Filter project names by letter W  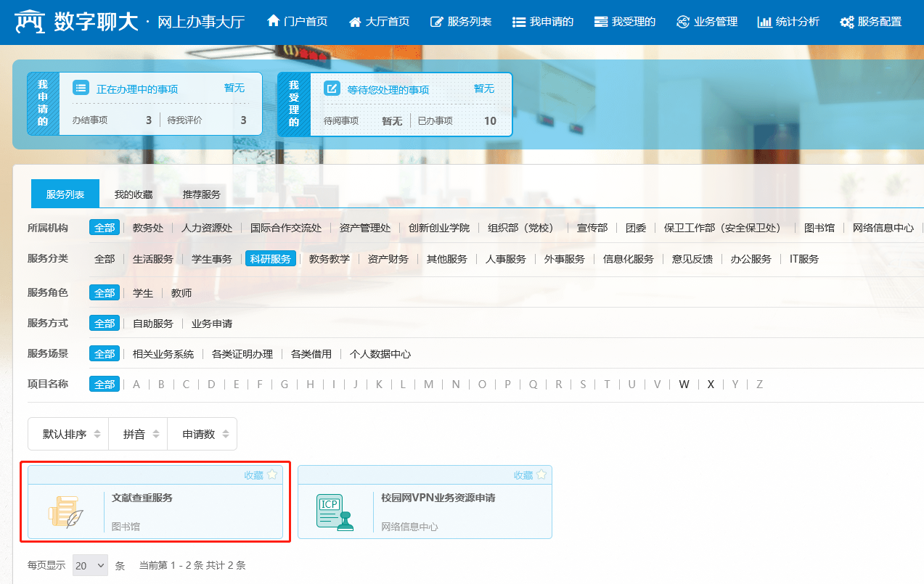[684, 384]
